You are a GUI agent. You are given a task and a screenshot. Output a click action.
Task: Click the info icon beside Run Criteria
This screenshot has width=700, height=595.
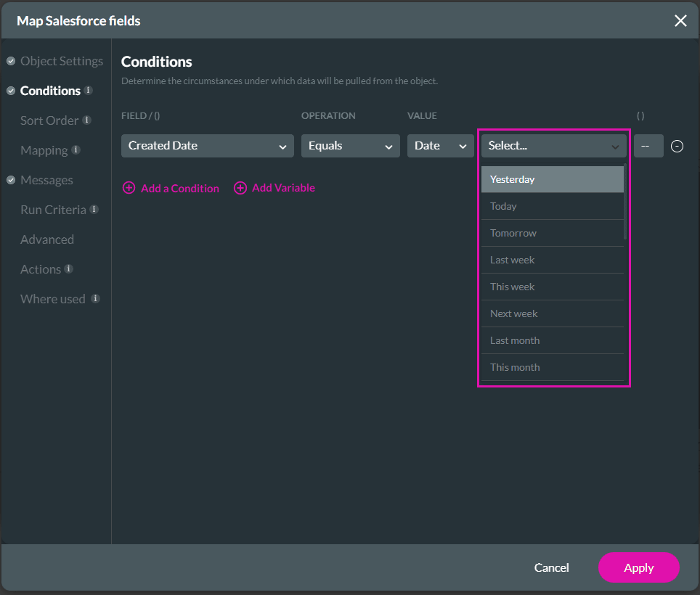(x=94, y=210)
